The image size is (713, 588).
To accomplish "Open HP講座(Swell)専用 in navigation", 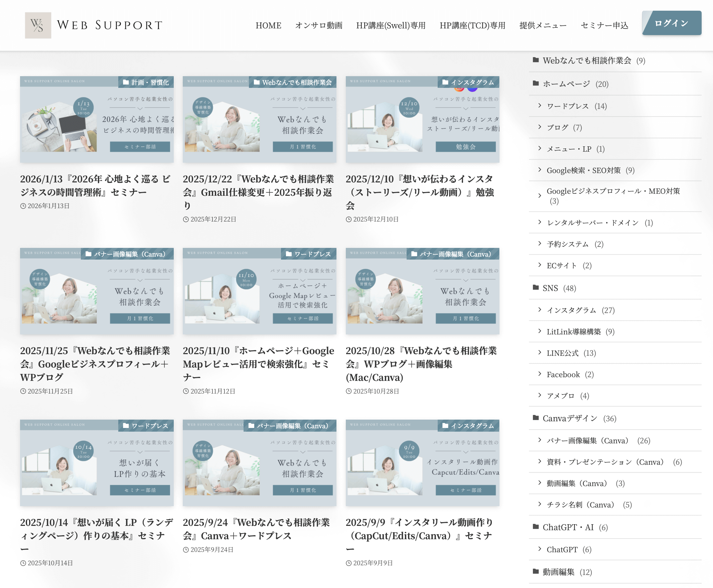I will (391, 25).
